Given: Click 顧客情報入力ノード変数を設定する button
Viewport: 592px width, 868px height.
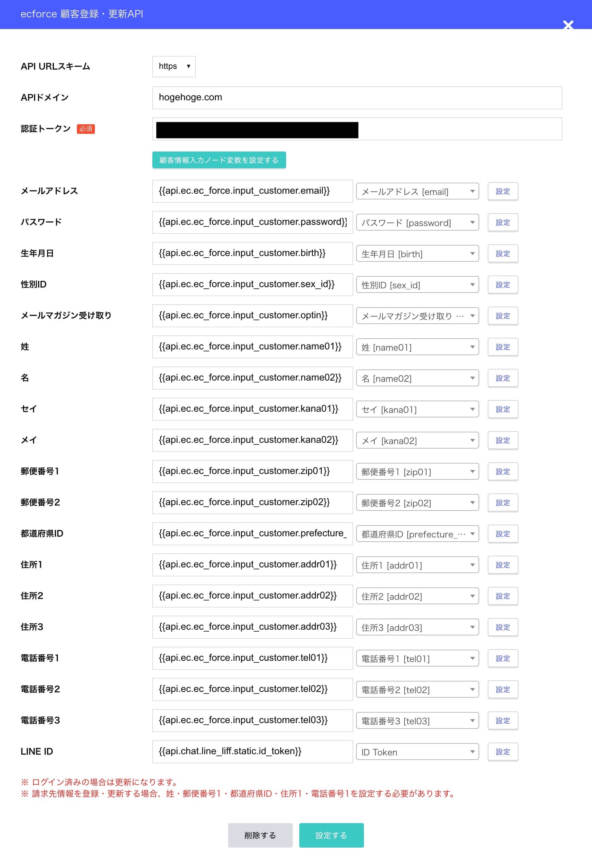Looking at the screenshot, I should [219, 160].
